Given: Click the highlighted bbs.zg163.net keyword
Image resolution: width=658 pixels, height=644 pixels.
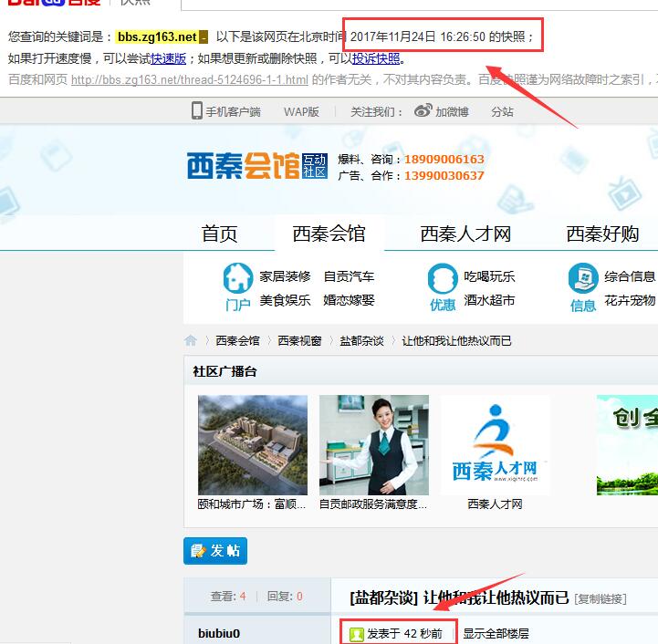Looking at the screenshot, I should [x=157, y=36].
